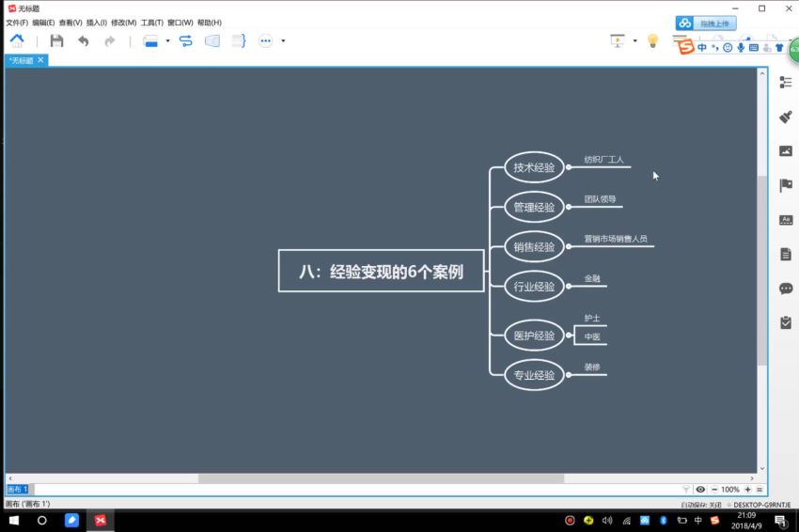Collapse the 管理经验 branch toggle
This screenshot has height=532, width=799.
[569, 207]
